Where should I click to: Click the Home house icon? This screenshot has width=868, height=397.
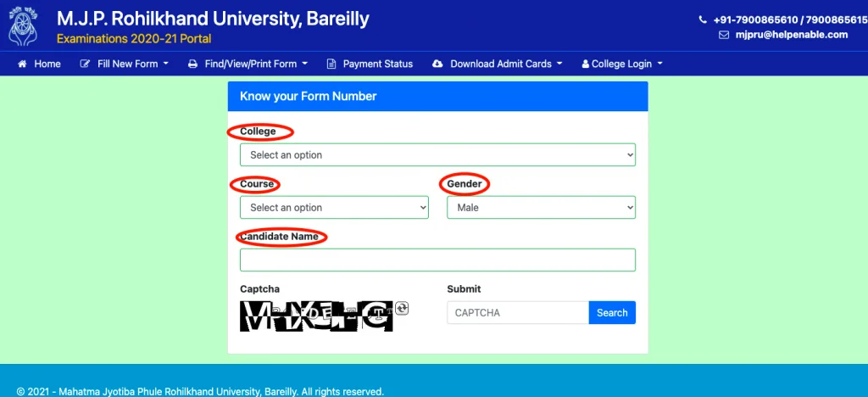click(22, 64)
